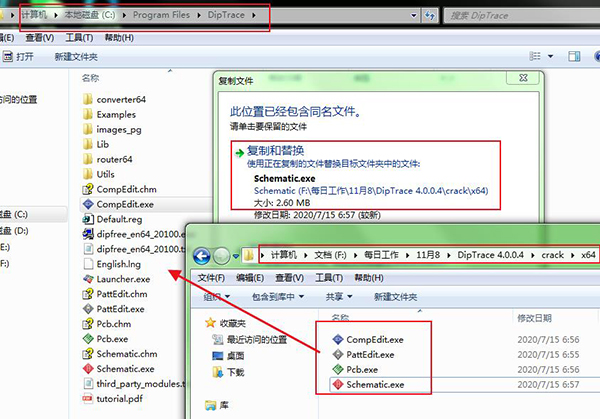Select the images_pg folder icon
Screen dimensions: 600x419
[88, 129]
